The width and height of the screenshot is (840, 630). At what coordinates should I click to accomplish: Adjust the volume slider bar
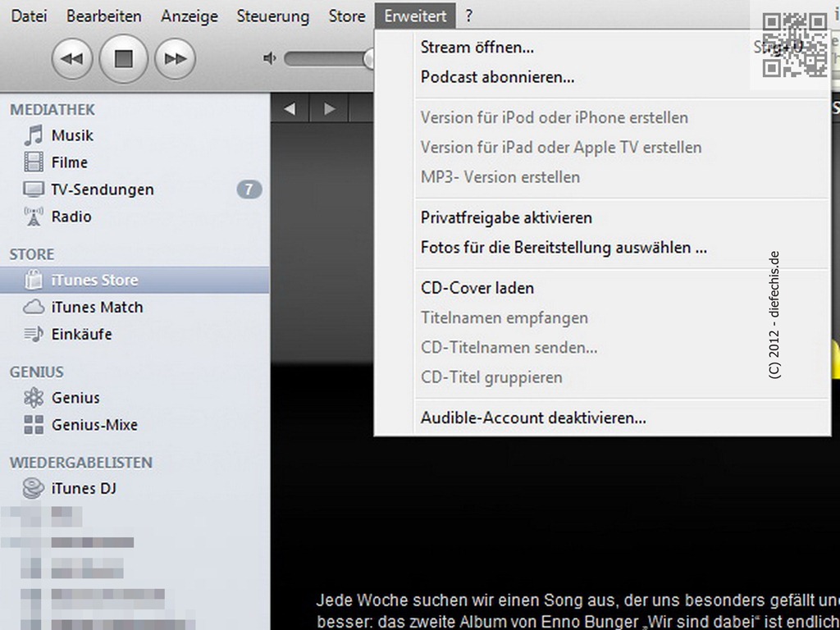329,58
